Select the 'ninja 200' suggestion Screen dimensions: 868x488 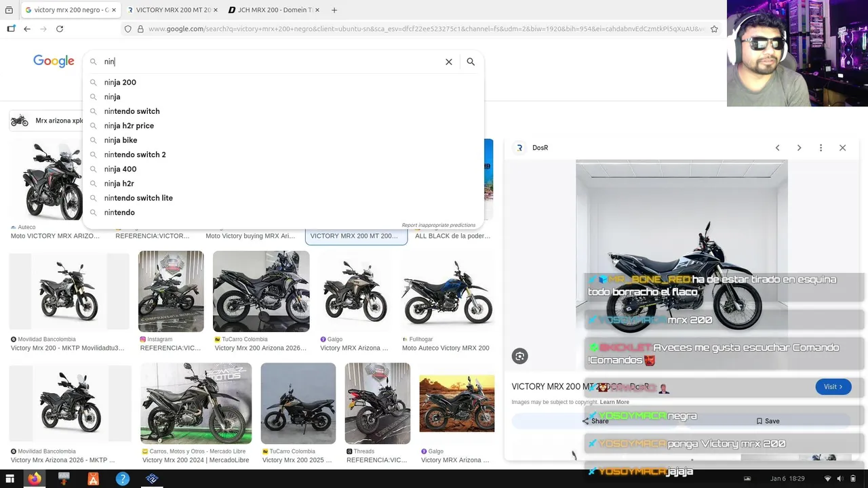pyautogui.click(x=283, y=82)
